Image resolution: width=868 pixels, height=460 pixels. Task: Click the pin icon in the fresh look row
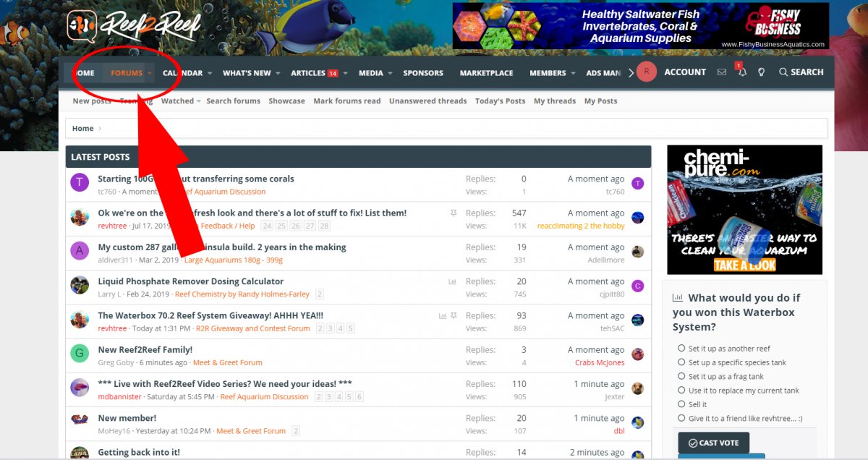coord(454,213)
